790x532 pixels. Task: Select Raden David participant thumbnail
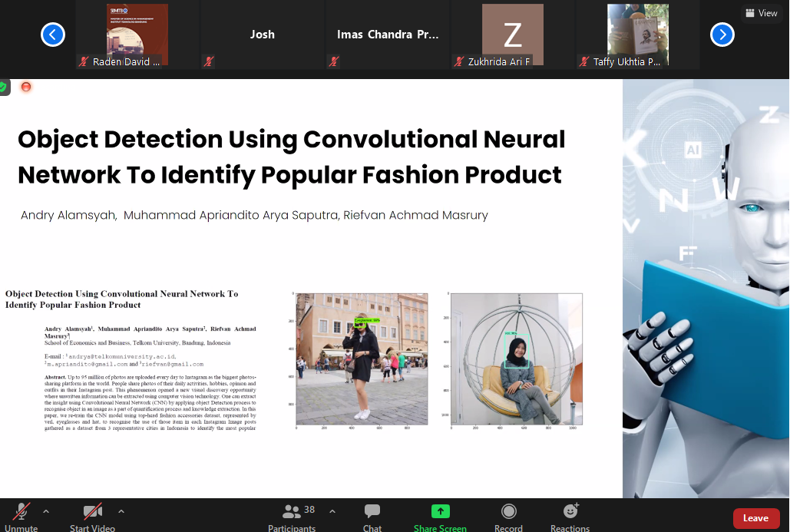click(x=137, y=35)
